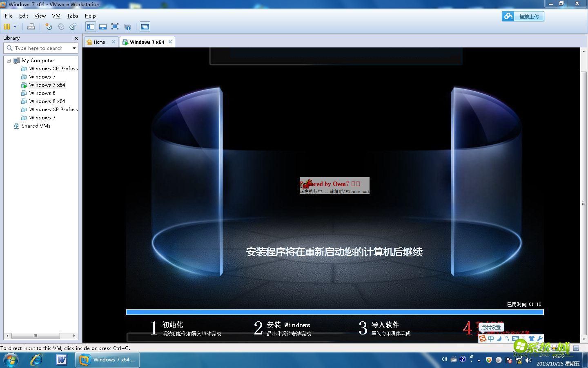Click the installation progress bar
This screenshot has width=588, height=368.
pyautogui.click(x=335, y=312)
